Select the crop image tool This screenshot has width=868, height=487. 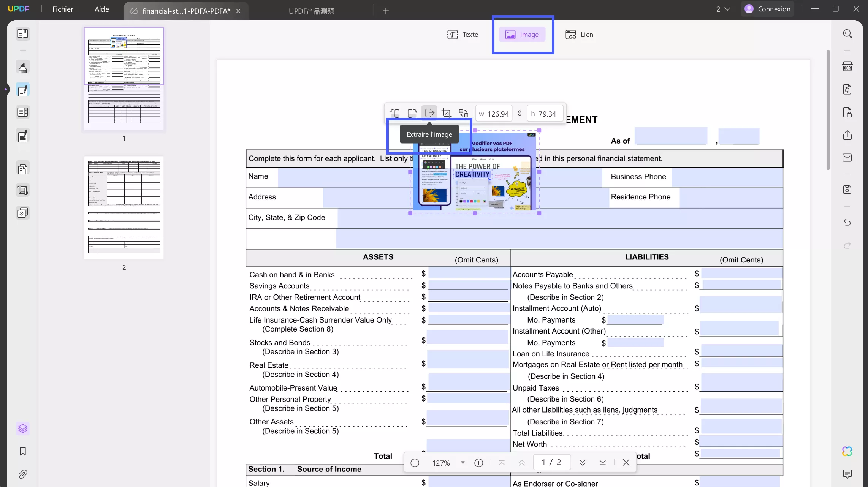(x=447, y=113)
